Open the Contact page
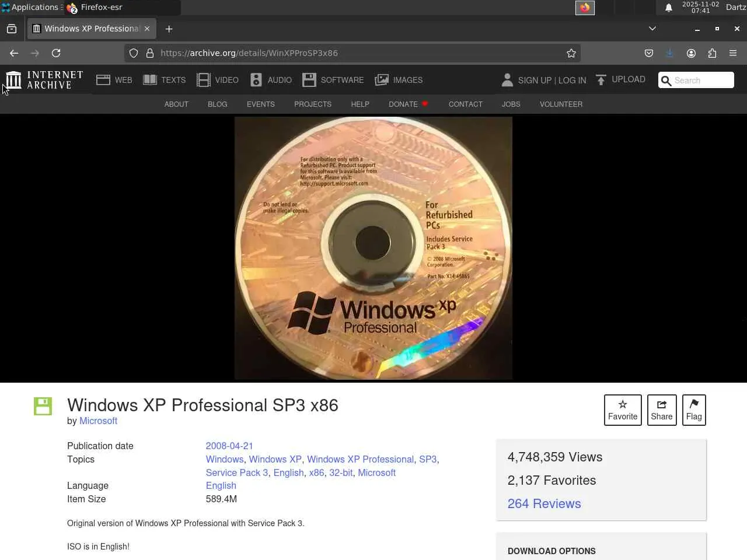The height and width of the screenshot is (560, 747). [466, 104]
